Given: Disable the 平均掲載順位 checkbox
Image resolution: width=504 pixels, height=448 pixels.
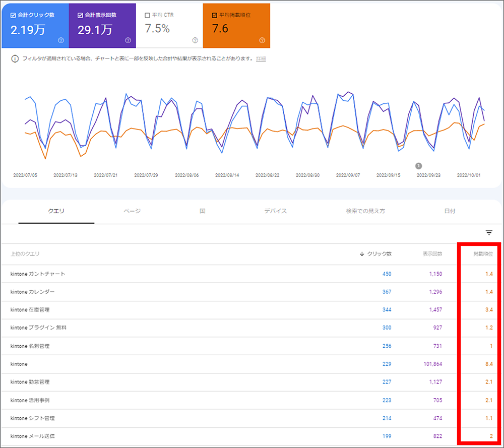Looking at the screenshot, I should pyautogui.click(x=215, y=15).
